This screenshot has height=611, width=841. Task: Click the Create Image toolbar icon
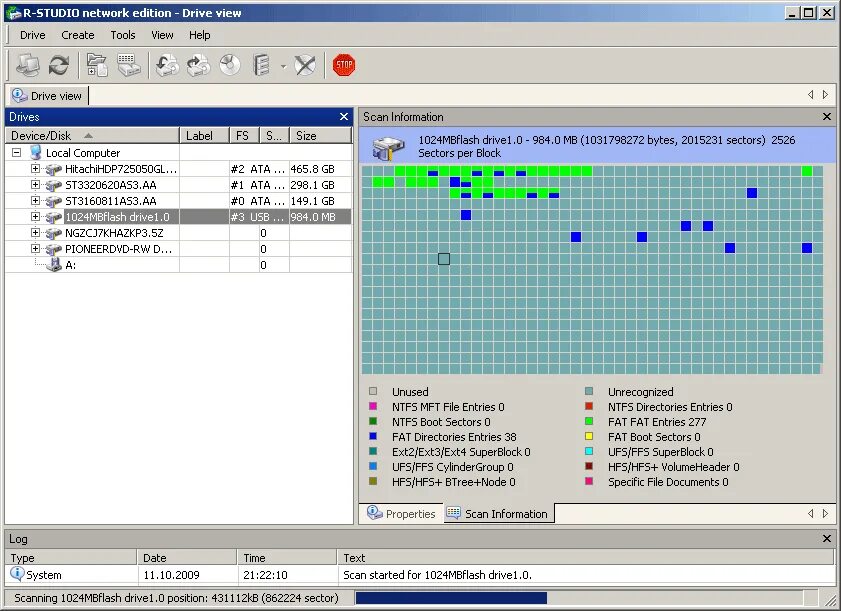(x=198, y=65)
